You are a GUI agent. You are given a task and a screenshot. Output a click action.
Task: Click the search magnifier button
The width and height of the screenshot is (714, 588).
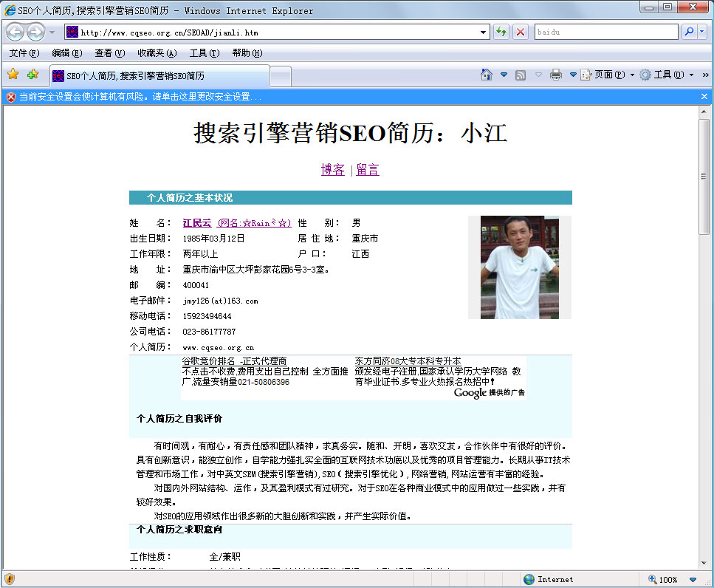687,33
